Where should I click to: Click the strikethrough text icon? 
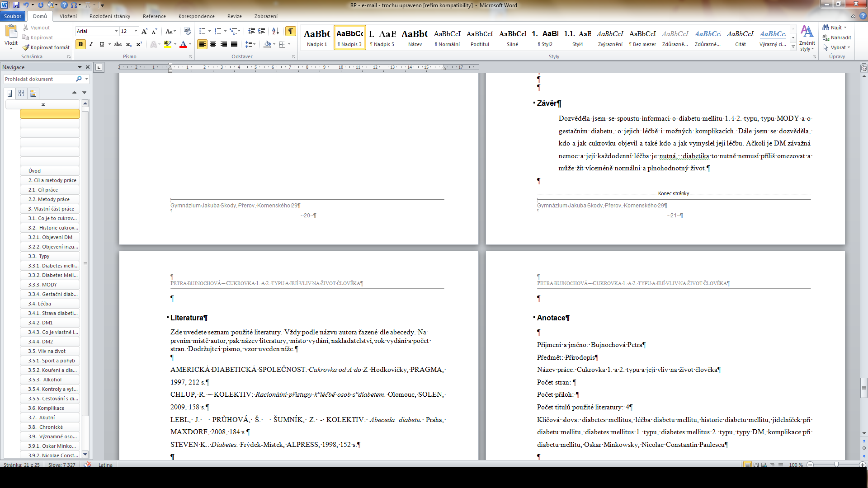[118, 44]
